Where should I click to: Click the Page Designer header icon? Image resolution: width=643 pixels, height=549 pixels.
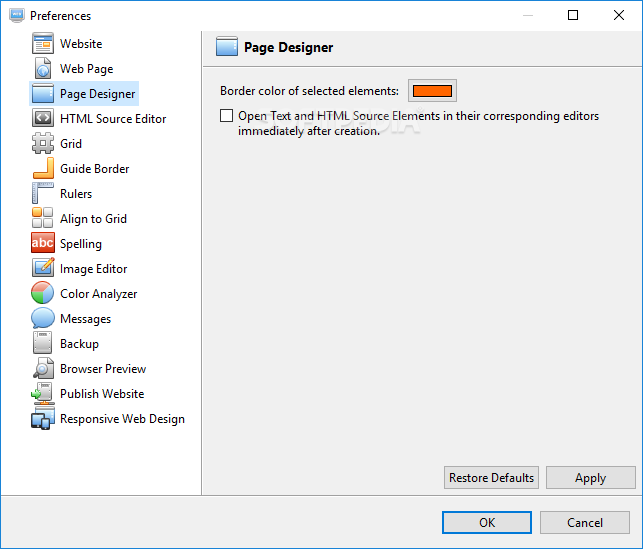(x=227, y=46)
